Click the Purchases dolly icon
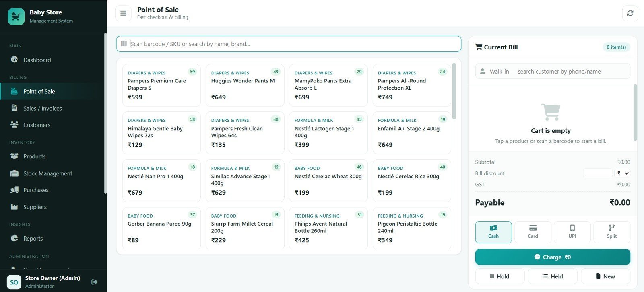 point(14,190)
